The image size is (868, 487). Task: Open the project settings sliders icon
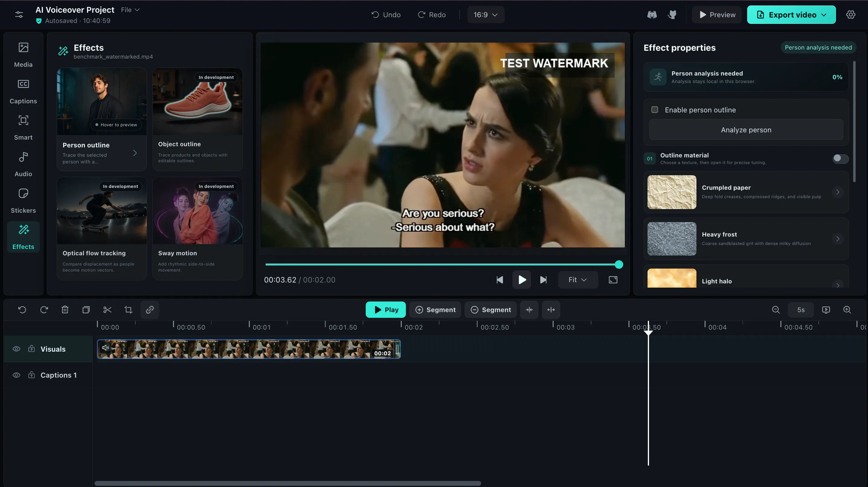pyautogui.click(x=19, y=15)
